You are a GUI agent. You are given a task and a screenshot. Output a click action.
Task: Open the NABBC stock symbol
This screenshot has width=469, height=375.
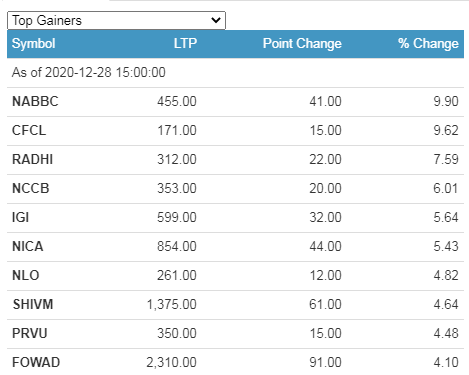pos(35,101)
